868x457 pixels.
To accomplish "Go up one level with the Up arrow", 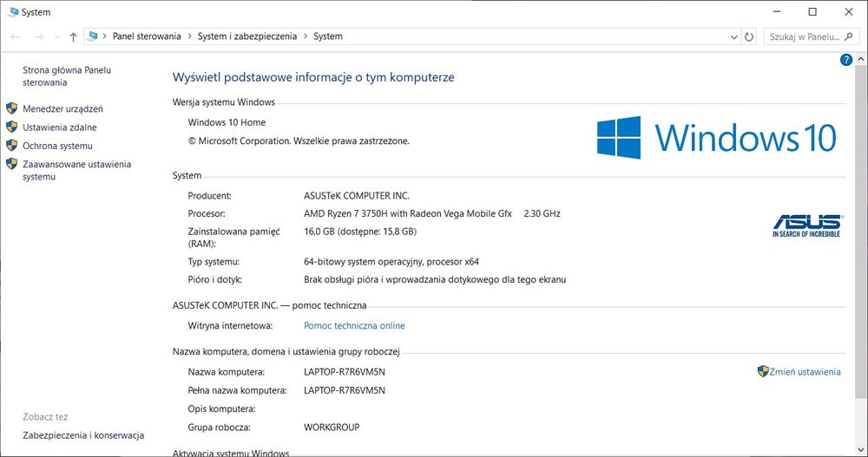I will (73, 36).
